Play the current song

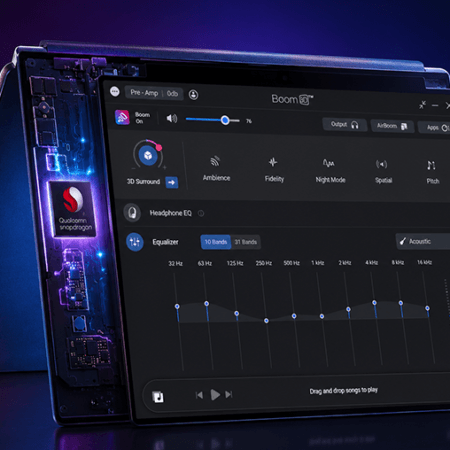215,395
